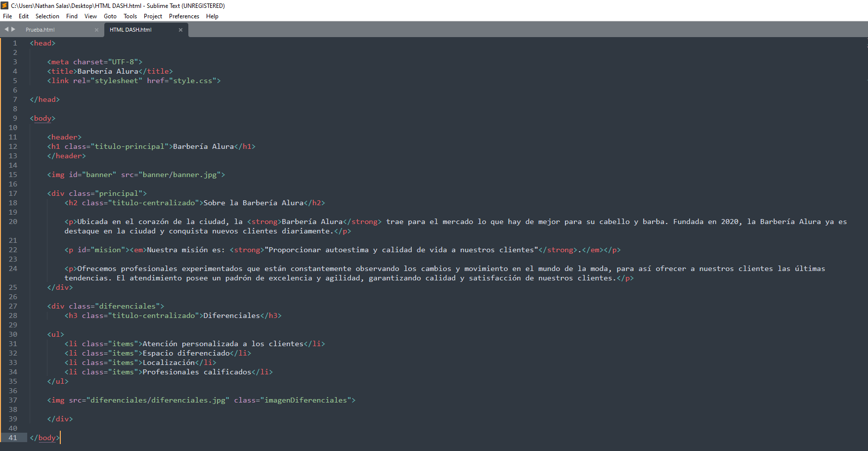868x451 pixels.
Task: Click the closing div tag on line 39
Action: (60, 419)
